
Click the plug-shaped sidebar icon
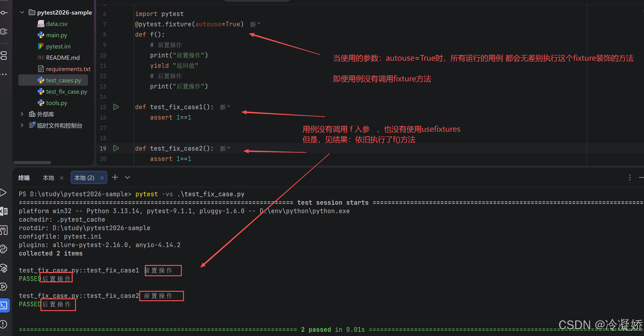[4, 32]
